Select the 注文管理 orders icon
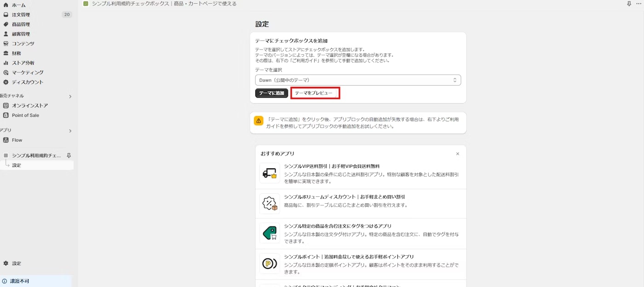 click(x=7, y=14)
